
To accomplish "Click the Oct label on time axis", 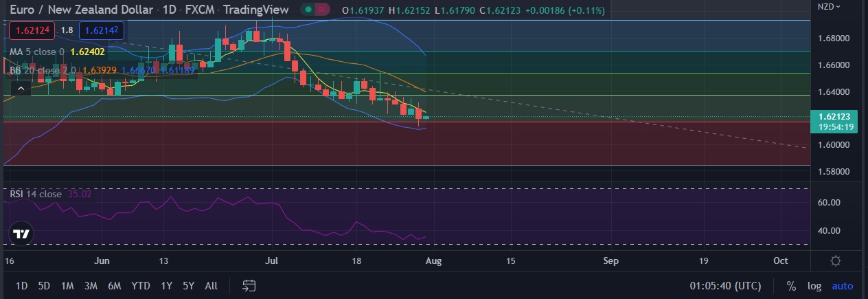I will [x=780, y=261].
